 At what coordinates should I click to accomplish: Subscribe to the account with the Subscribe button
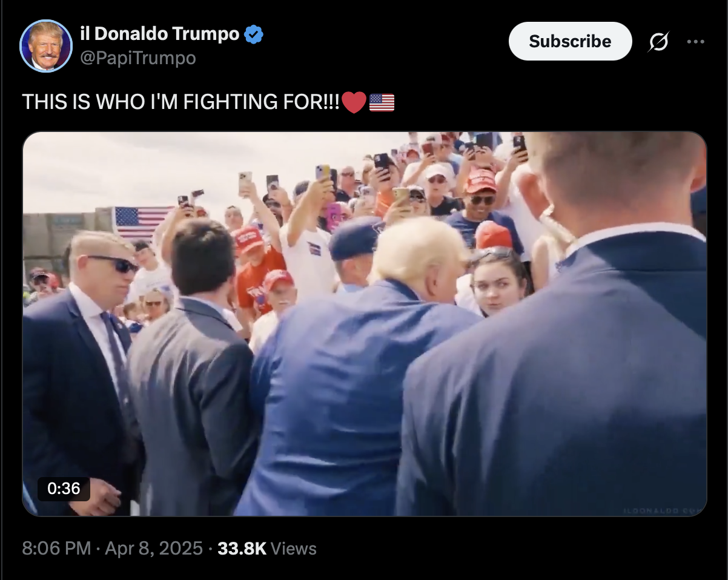point(570,41)
